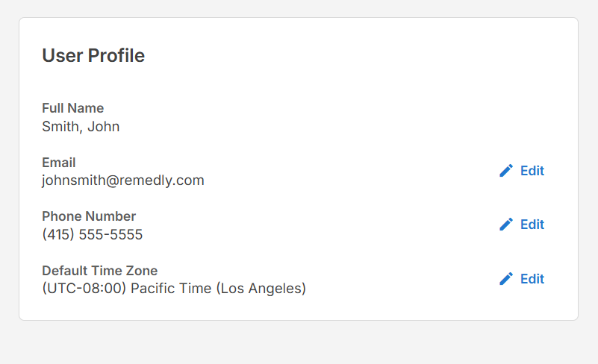Open the Edit link for Email
The width and height of the screenshot is (598, 364).
pos(532,171)
